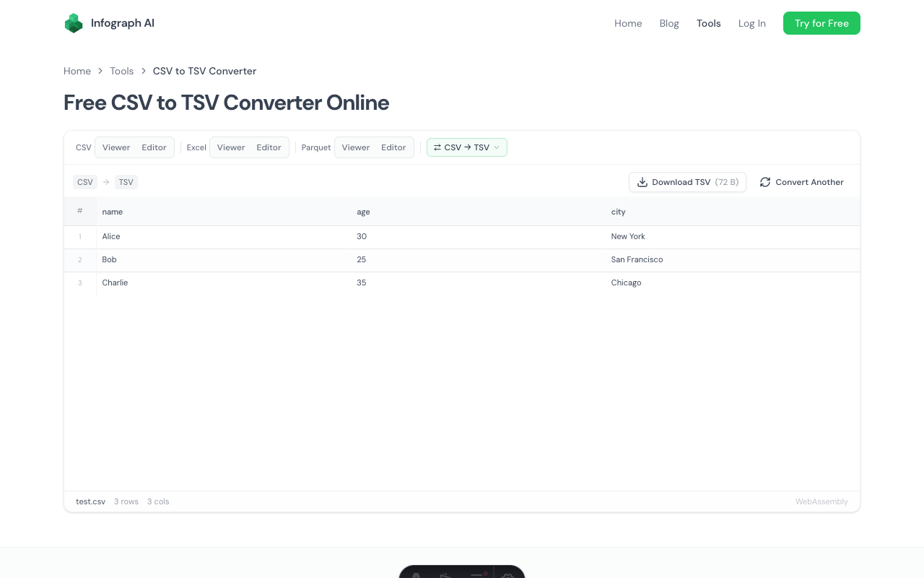
Task: Go to Home in top navigation
Action: point(628,23)
